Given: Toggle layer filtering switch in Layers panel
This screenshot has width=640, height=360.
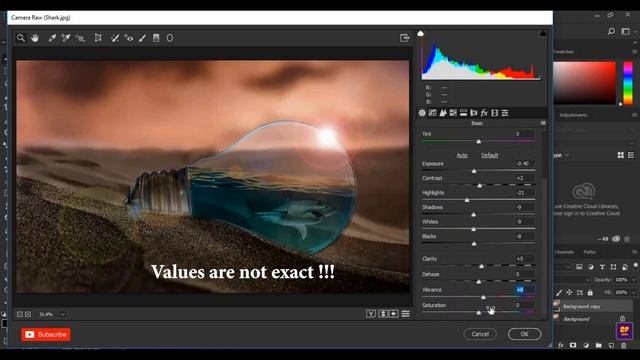Looking at the screenshot, I should [x=636, y=266].
